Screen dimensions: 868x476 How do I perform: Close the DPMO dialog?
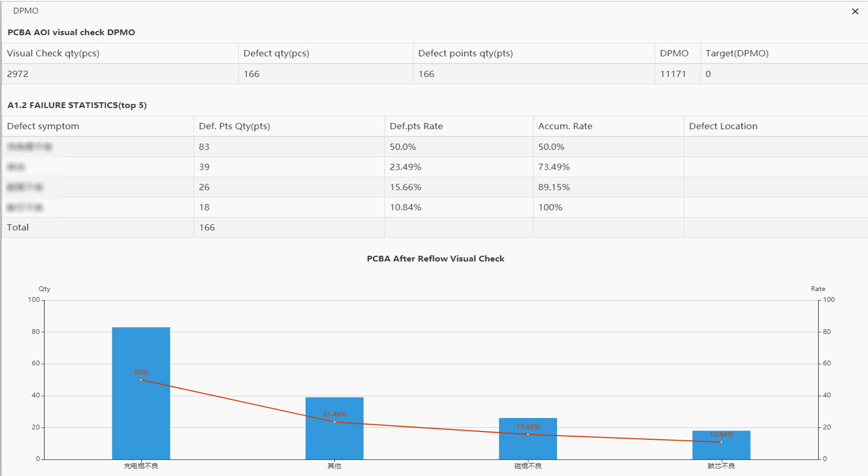855,11
